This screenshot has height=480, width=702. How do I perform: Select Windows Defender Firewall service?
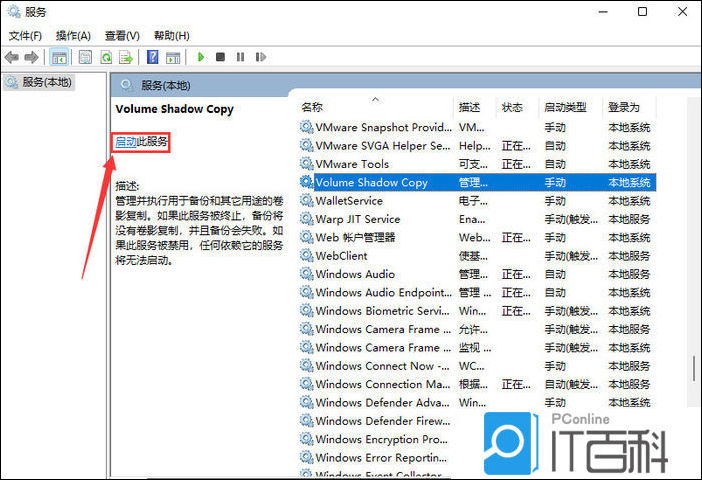[382, 421]
